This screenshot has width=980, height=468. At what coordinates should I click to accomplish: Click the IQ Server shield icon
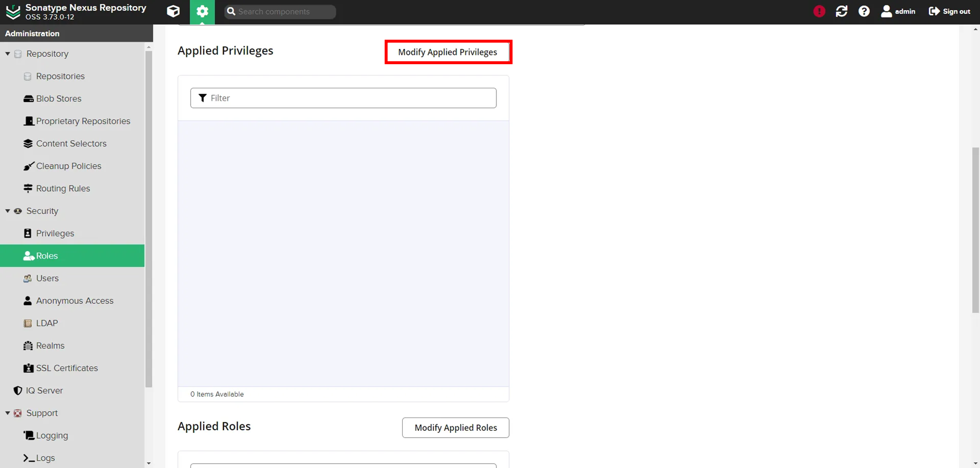pos(18,391)
